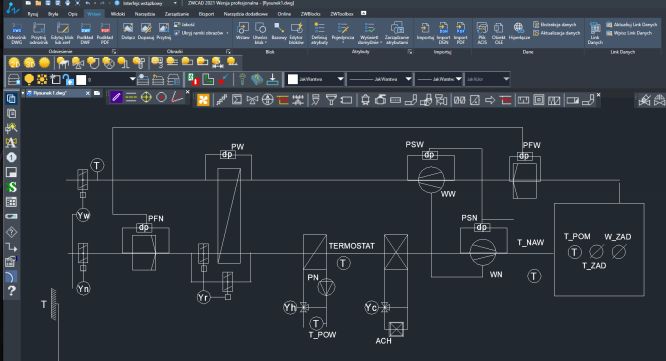The height and width of the screenshot is (361, 666).
Task: Click the red circle tool icon
Action: tap(161, 98)
